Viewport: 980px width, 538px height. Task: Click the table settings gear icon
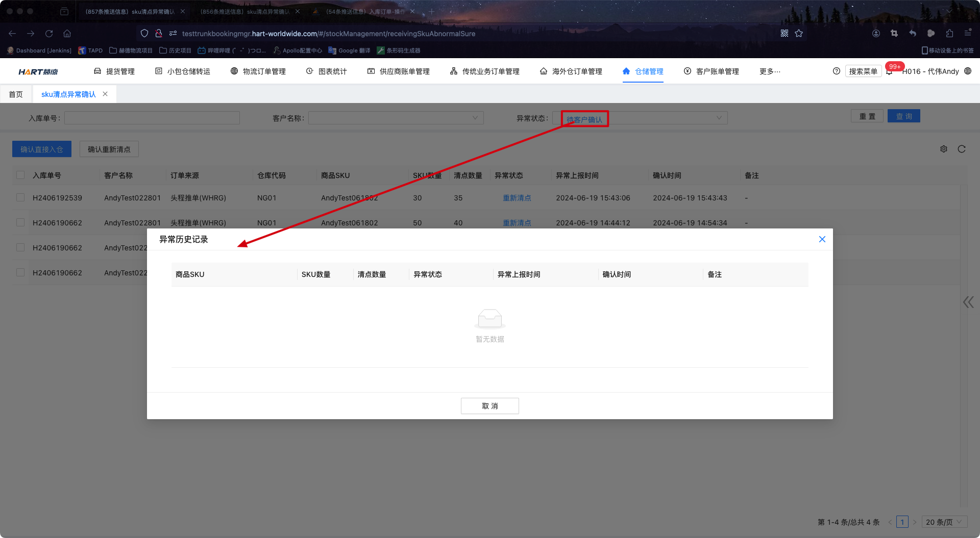tap(943, 149)
